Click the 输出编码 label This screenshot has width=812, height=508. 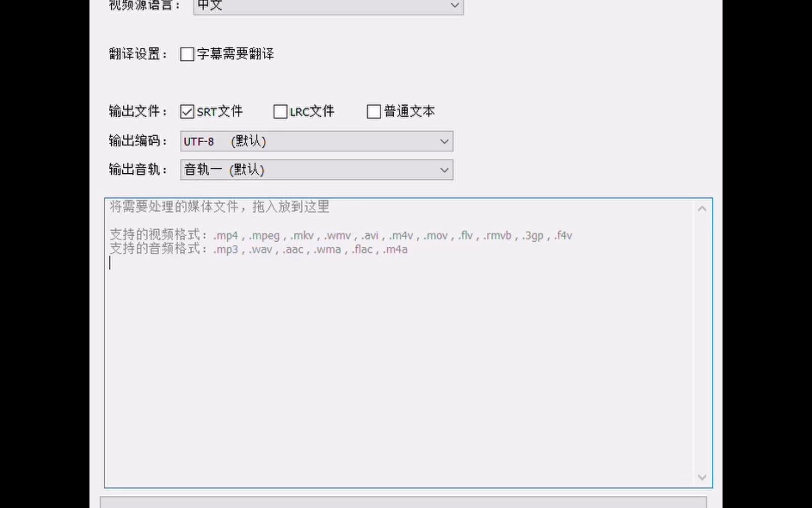[138, 141]
